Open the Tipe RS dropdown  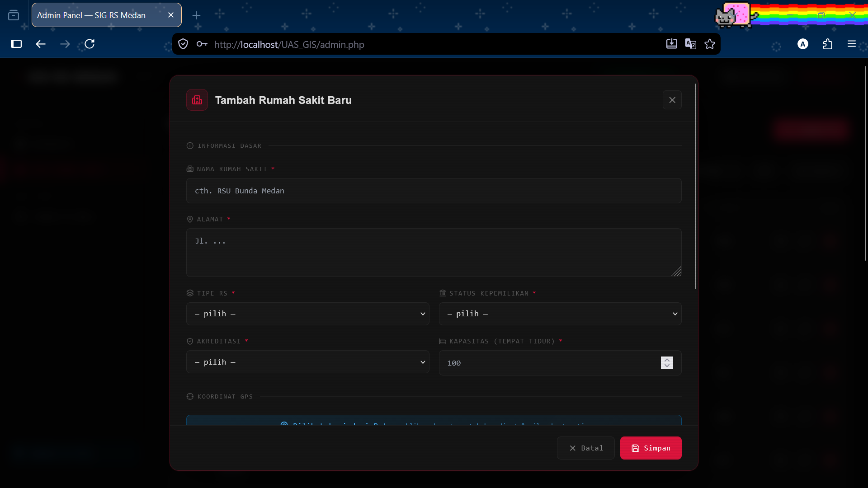(x=308, y=314)
